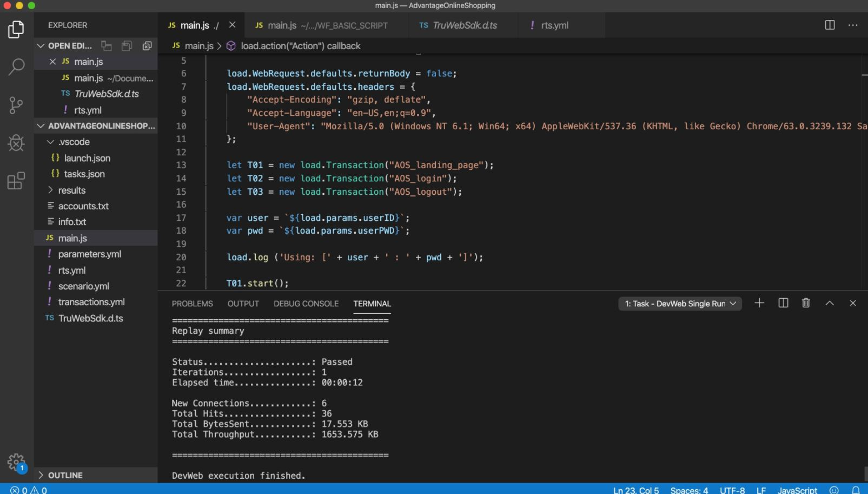
Task: Select rts.yml in Open Editors
Action: pyautogui.click(x=96, y=110)
